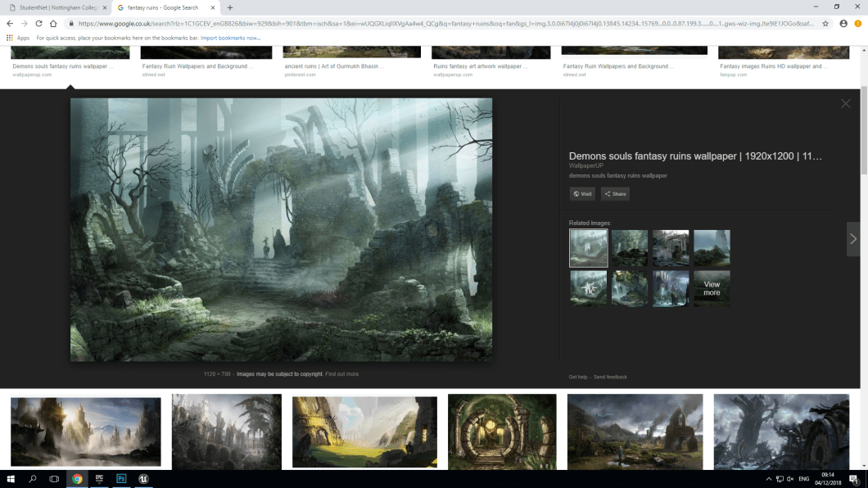Select the first related image thumbnail

589,248
